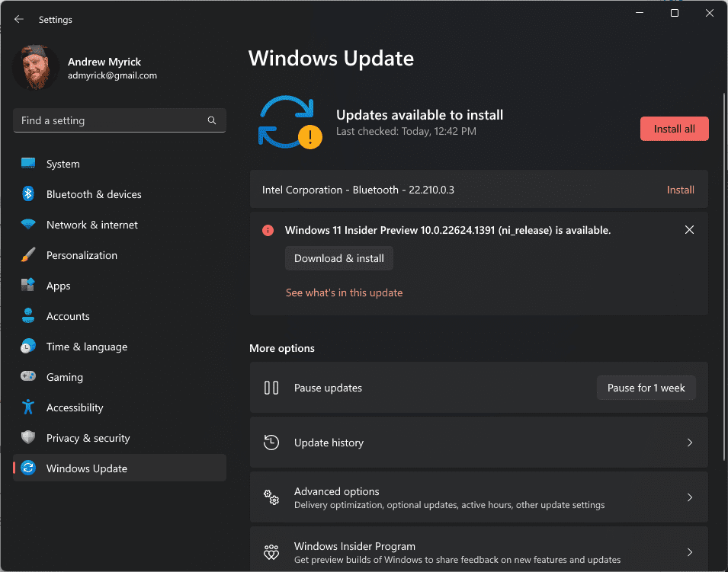Click the Windows Update sync icon in sidebar
Screen dimensions: 728x572
[28, 468]
